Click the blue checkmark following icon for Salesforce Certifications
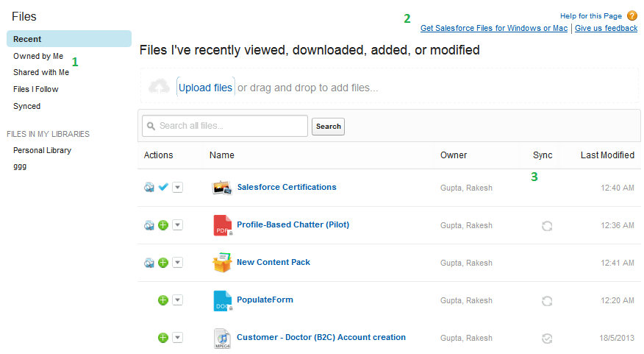Viewport: 644px width, 354px height. 163,187
